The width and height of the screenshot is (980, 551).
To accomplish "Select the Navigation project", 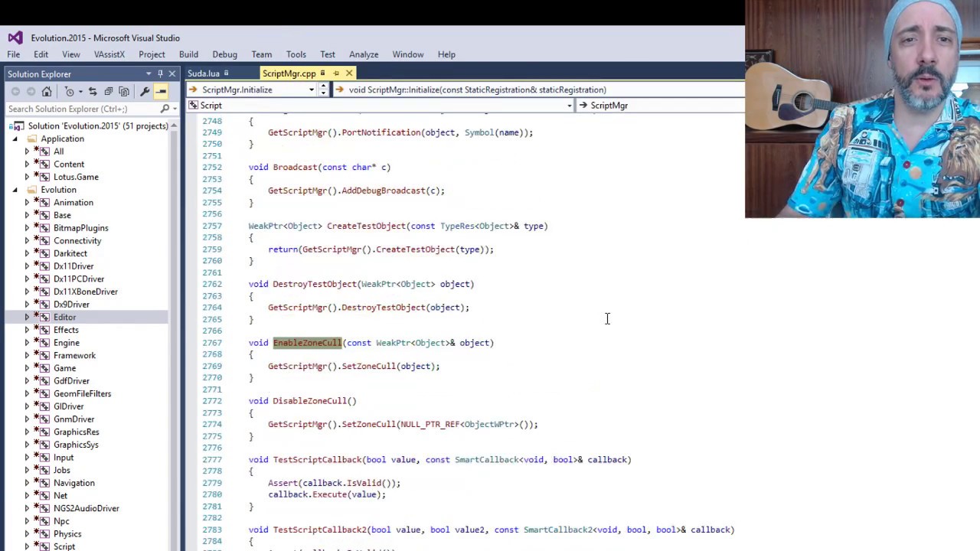I will (74, 483).
